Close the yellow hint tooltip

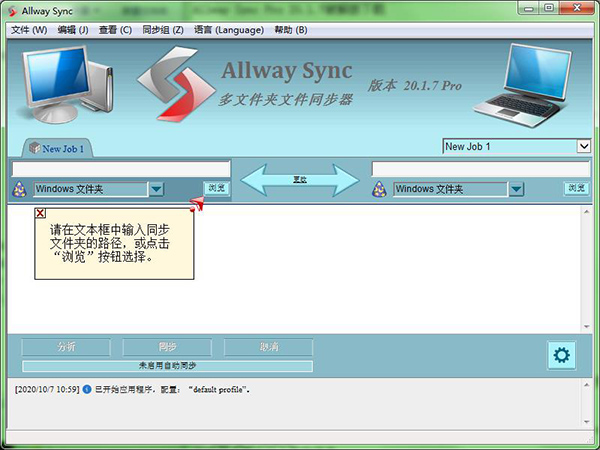point(40,213)
